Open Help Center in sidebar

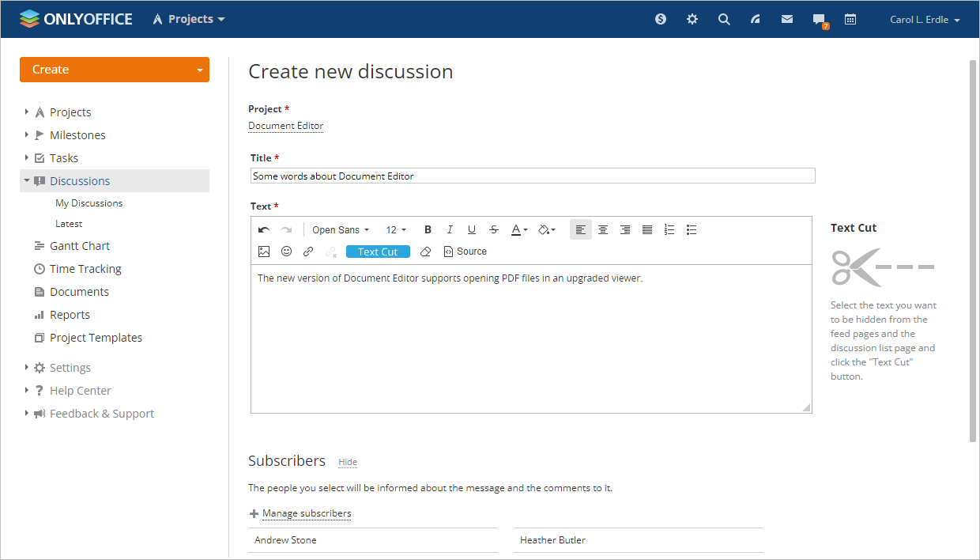(x=80, y=391)
